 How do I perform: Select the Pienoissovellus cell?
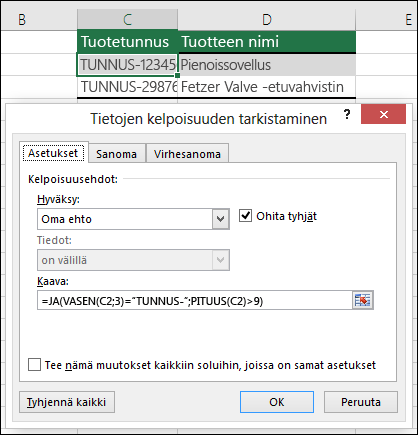point(267,65)
